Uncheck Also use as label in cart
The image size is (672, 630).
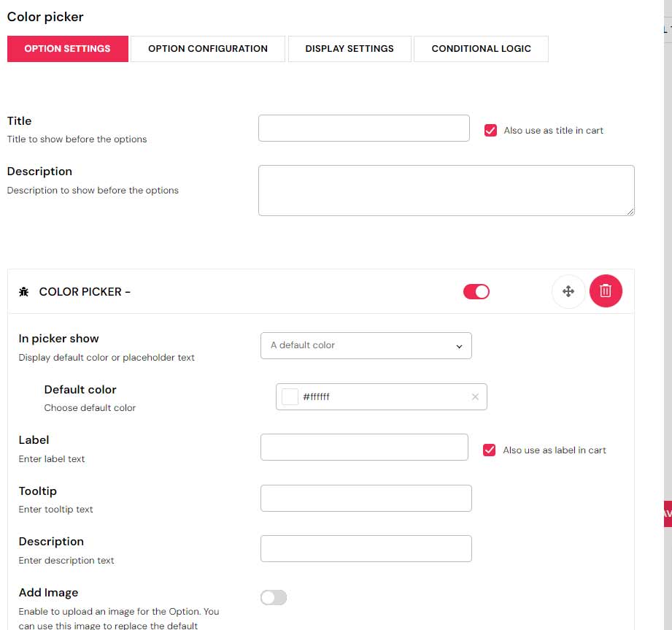pos(490,450)
